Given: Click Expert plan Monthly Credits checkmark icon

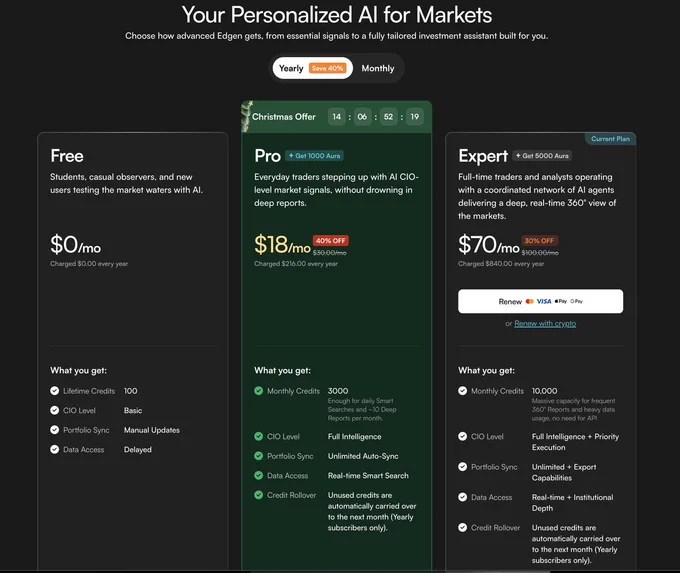Looking at the screenshot, I should tap(463, 391).
